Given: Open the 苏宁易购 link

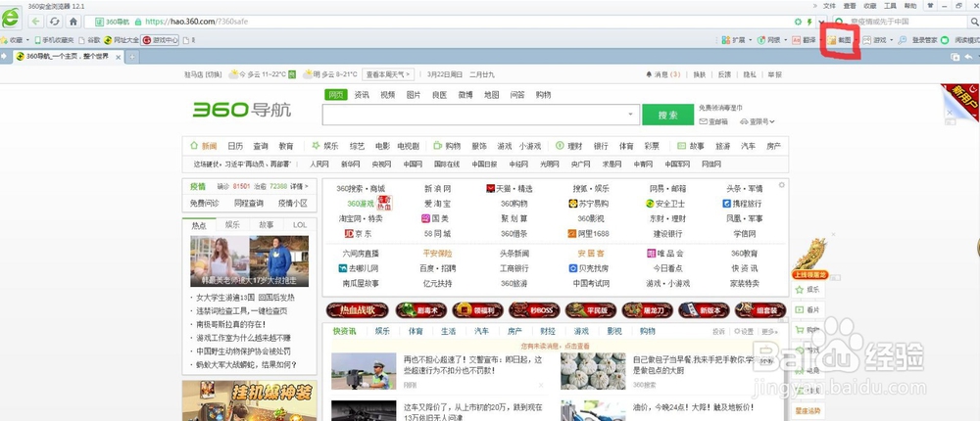Looking at the screenshot, I should [589, 204].
